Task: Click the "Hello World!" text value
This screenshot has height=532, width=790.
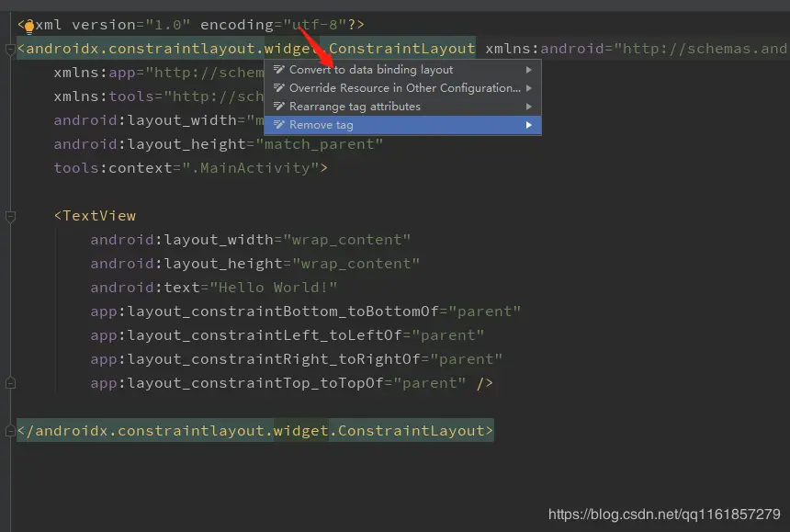Action: 273,288
